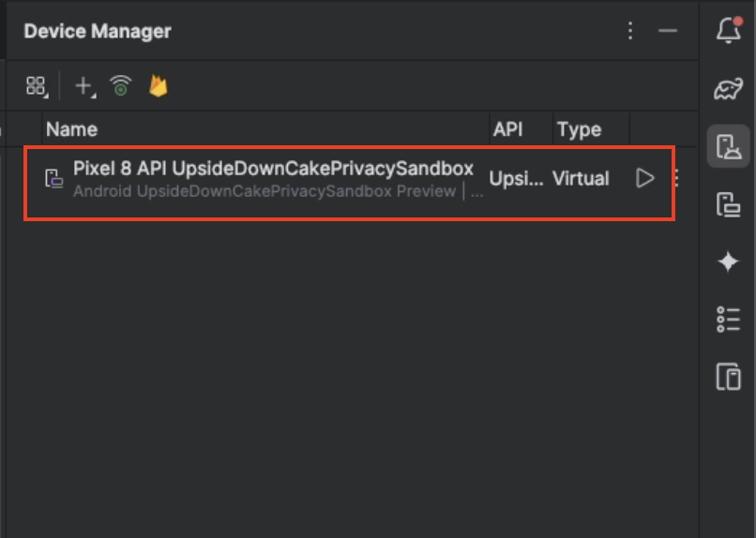This screenshot has width=756, height=538.
Task: Open the list-style tool window icon in the sidebar
Action: pyautogui.click(x=728, y=319)
